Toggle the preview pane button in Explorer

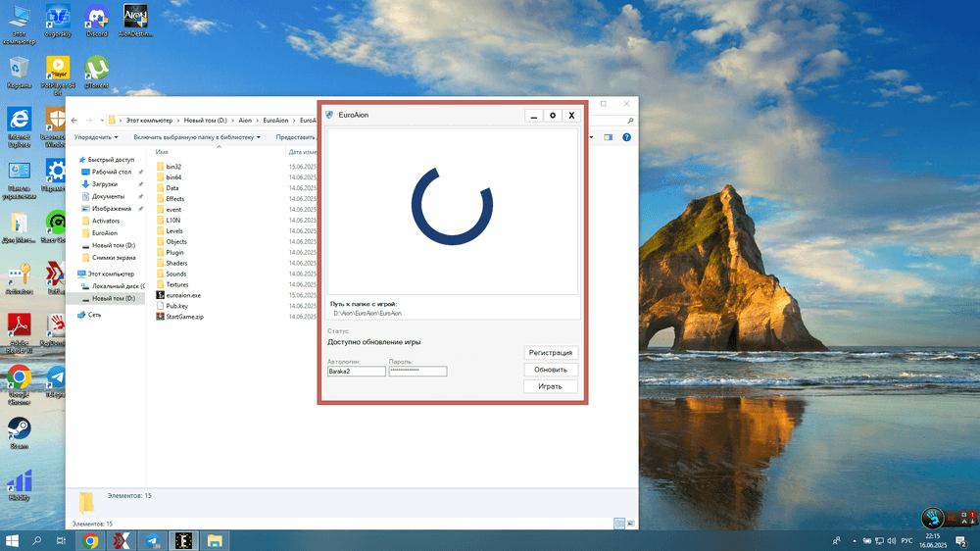[x=608, y=137]
